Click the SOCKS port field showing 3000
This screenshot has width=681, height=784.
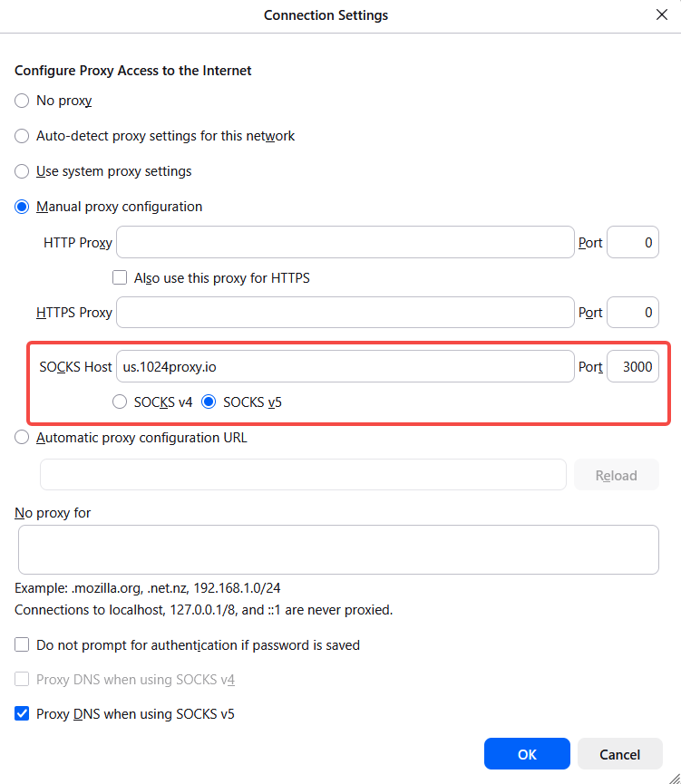tap(632, 367)
